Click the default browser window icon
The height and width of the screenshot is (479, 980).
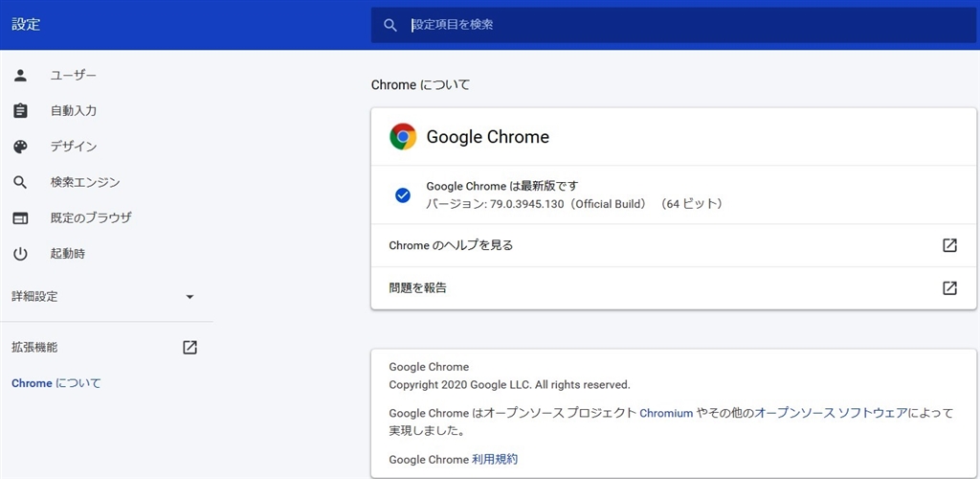(20, 218)
